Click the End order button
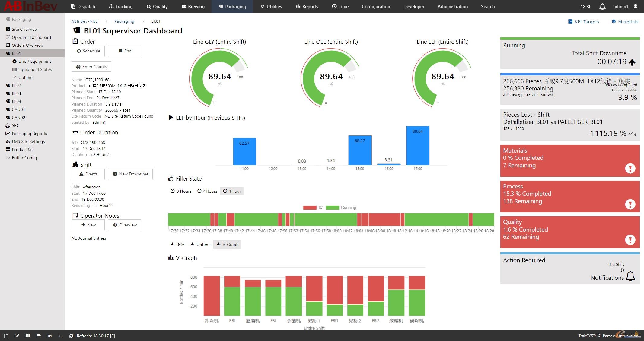This screenshot has width=644, height=341. pos(125,51)
